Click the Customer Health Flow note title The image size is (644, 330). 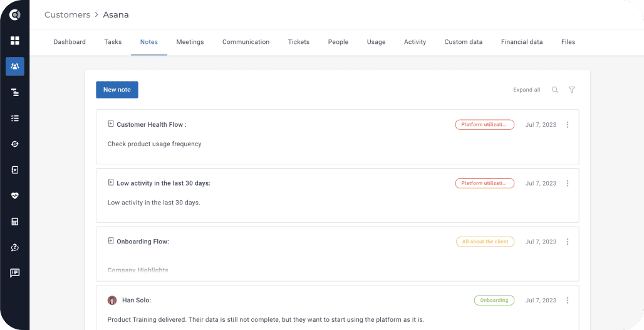pyautogui.click(x=152, y=125)
